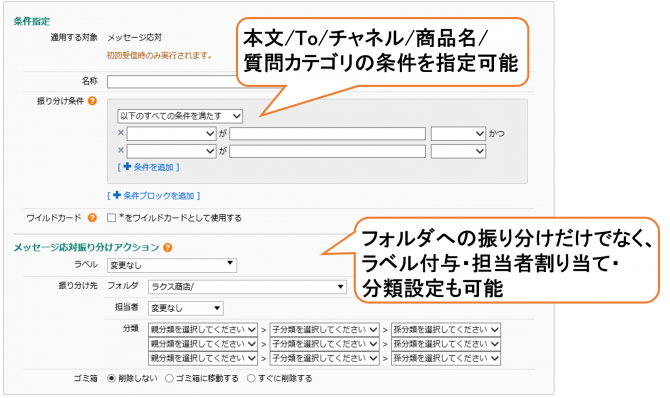Open 以下のすべての条件を満たす dropdown
The width and height of the screenshot is (670, 398).
pyautogui.click(x=180, y=116)
